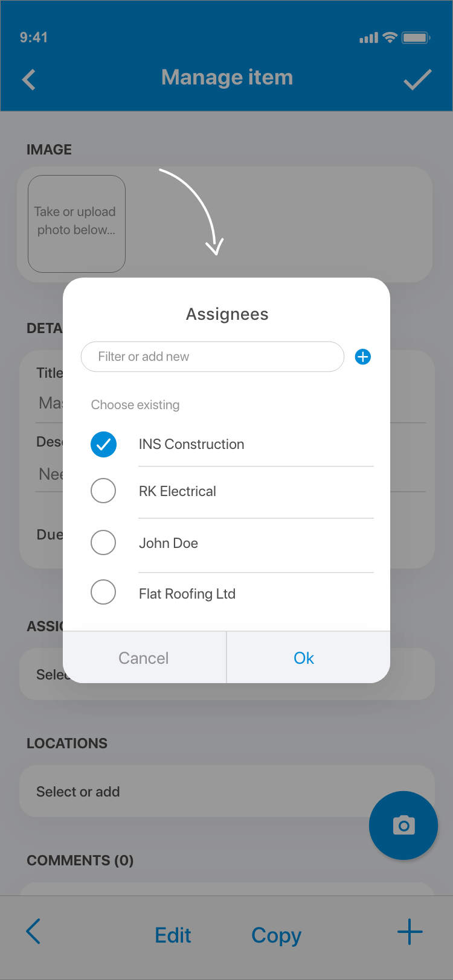Click the blue plus add assignee icon
The width and height of the screenshot is (453, 980).
[363, 357]
